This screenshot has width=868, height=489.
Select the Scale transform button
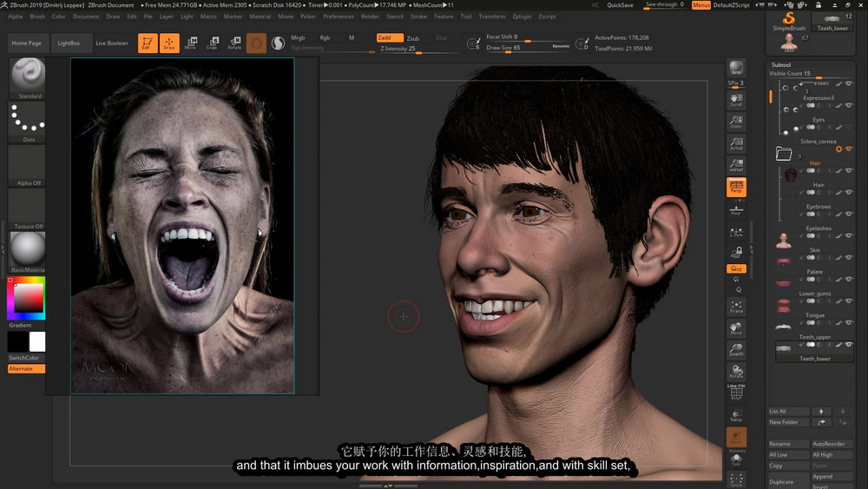click(213, 43)
